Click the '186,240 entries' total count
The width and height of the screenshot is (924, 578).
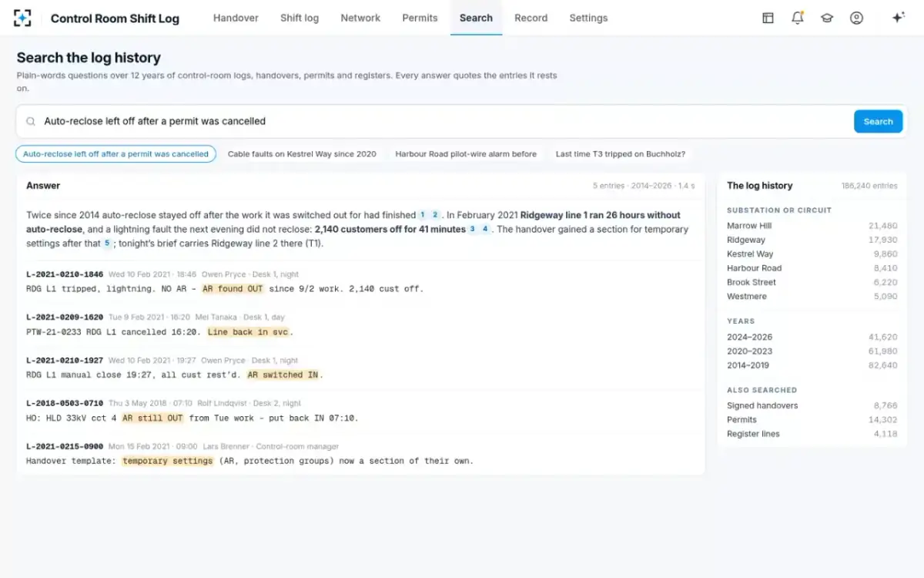869,186
